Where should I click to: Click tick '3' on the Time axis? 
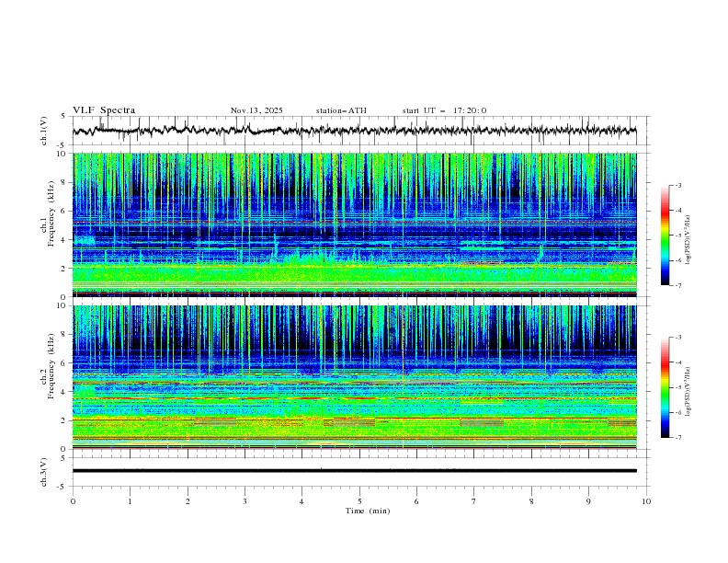[x=245, y=501]
